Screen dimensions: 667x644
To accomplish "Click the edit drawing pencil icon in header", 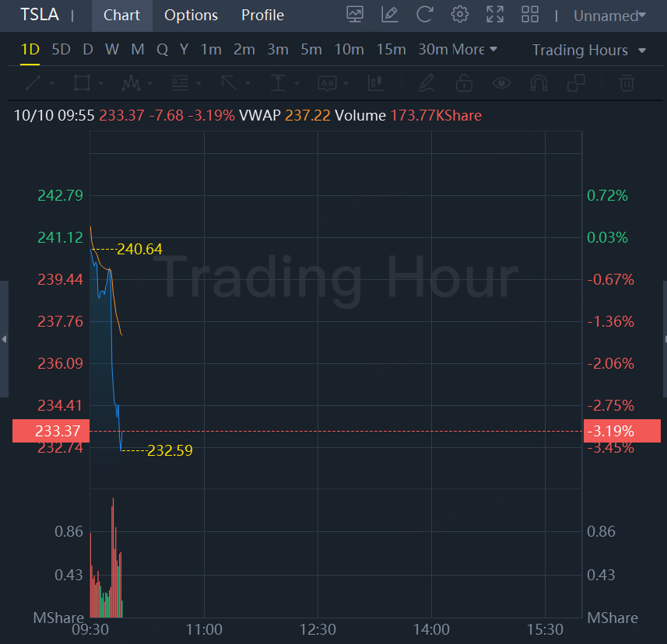I will (x=390, y=15).
